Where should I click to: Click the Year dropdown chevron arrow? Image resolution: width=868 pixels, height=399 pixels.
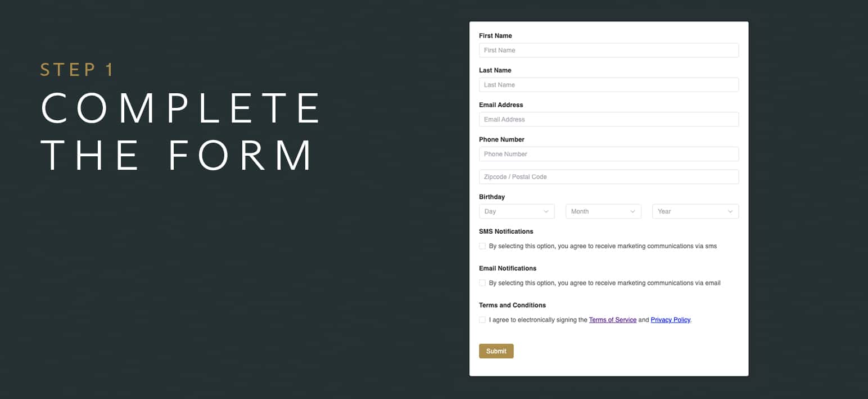click(x=730, y=212)
